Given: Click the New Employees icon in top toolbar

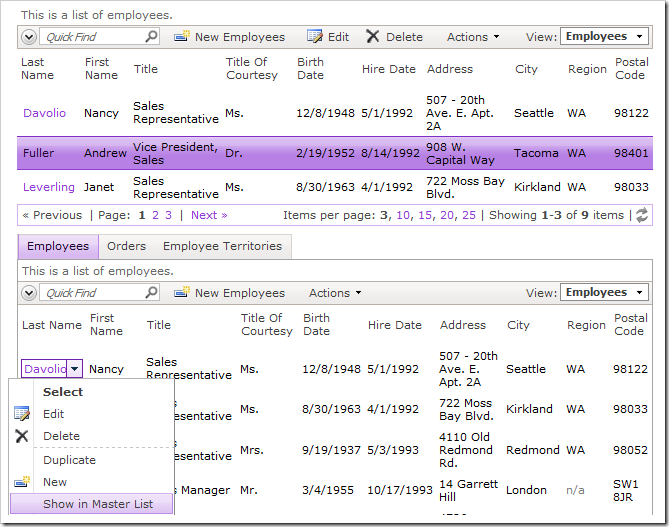Looking at the screenshot, I should click(182, 37).
